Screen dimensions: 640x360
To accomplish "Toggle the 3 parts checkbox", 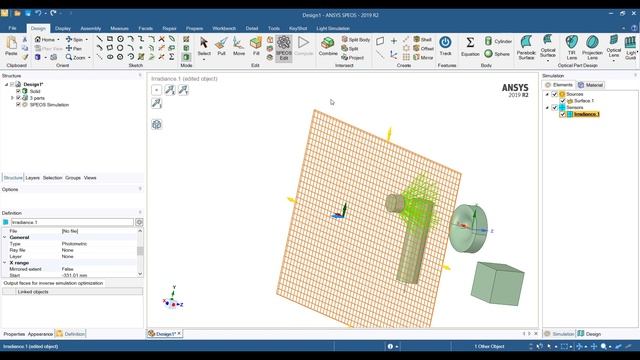I will pyautogui.click(x=18, y=98).
